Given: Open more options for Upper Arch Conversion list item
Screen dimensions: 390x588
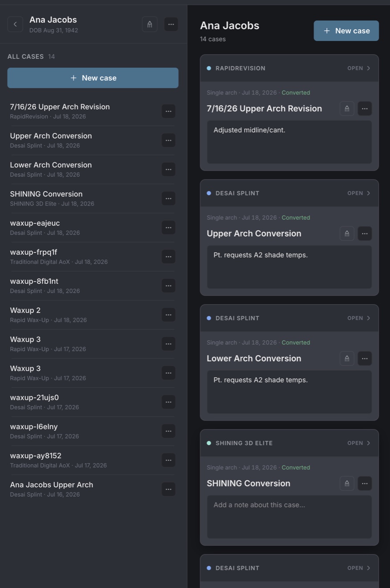Looking at the screenshot, I should 168,140.
